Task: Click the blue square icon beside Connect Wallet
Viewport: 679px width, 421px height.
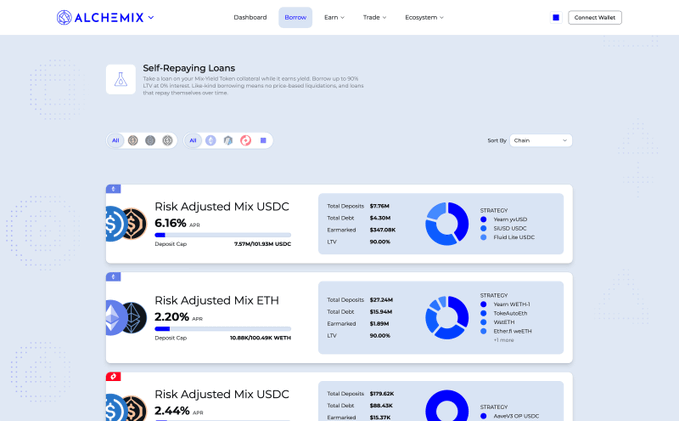Action: point(556,17)
